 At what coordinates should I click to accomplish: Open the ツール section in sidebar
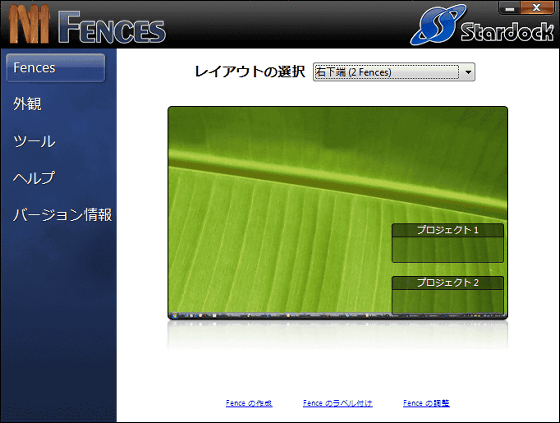tap(34, 141)
